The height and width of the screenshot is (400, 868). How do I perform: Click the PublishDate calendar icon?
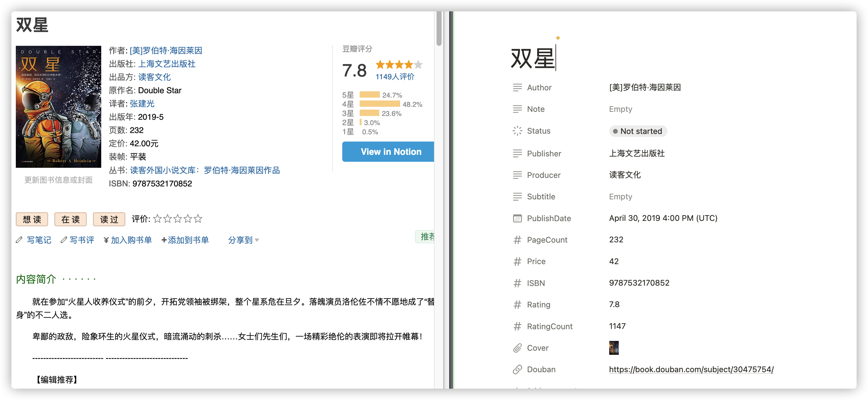[x=517, y=218]
